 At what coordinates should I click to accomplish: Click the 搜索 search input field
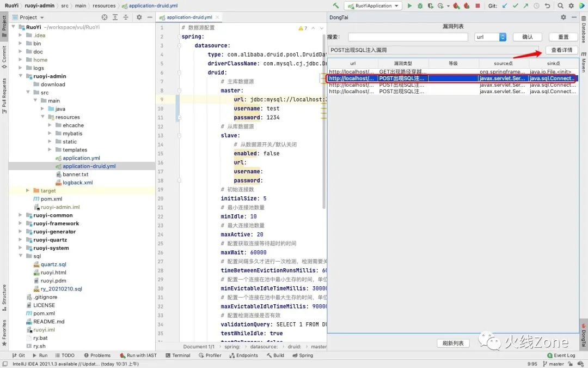click(x=408, y=37)
